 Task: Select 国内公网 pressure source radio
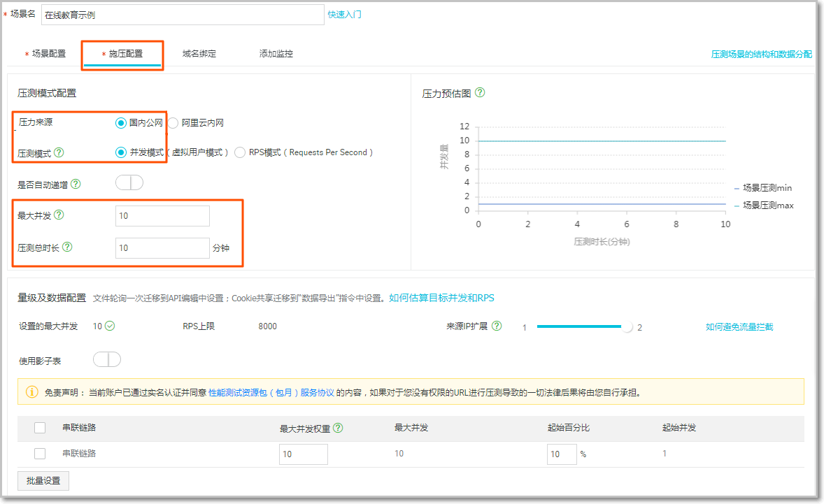pos(121,123)
